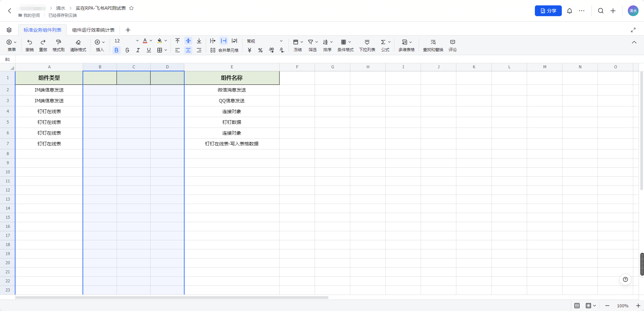Click the 清水 breadcrumb link
The image size is (644, 311).
61,8
